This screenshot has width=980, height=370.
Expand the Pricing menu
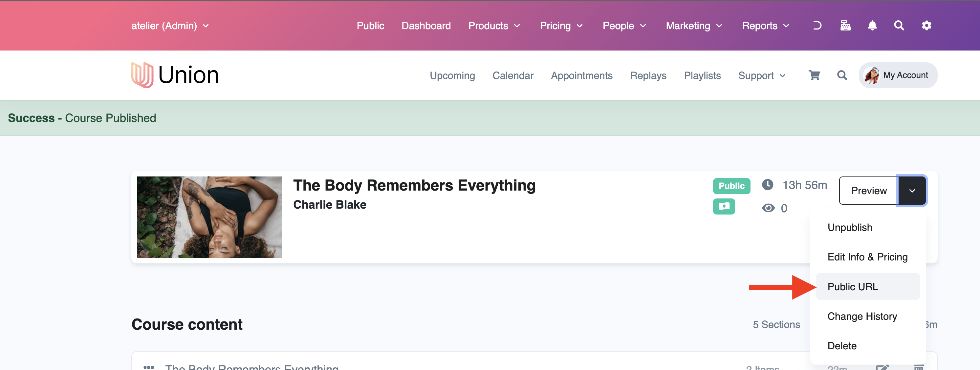[561, 26]
